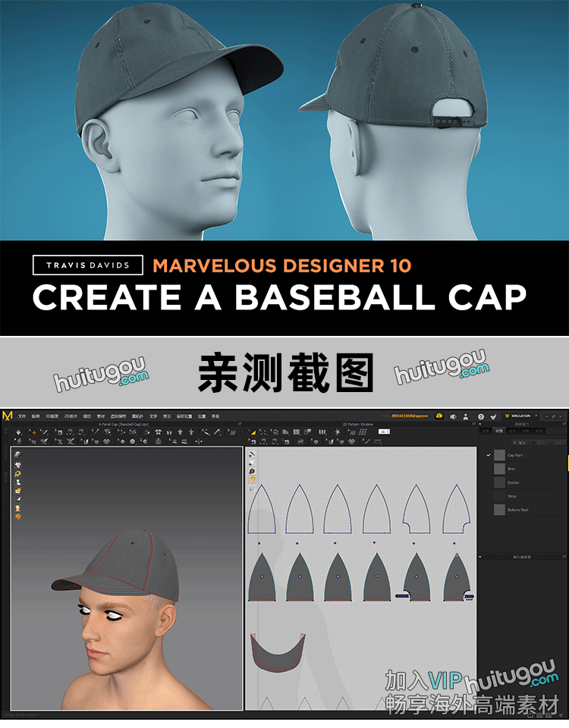The width and height of the screenshot is (569, 728).
Task: Click the orange circular icon in 2D side strip
Action: tap(252, 471)
